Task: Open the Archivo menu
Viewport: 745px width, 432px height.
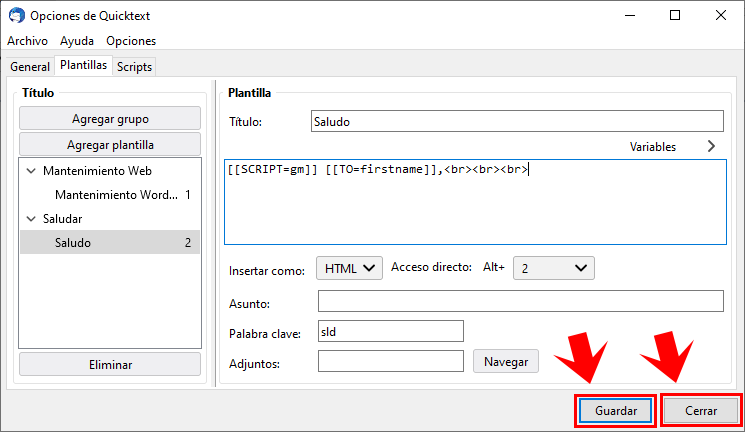Action: [x=27, y=41]
